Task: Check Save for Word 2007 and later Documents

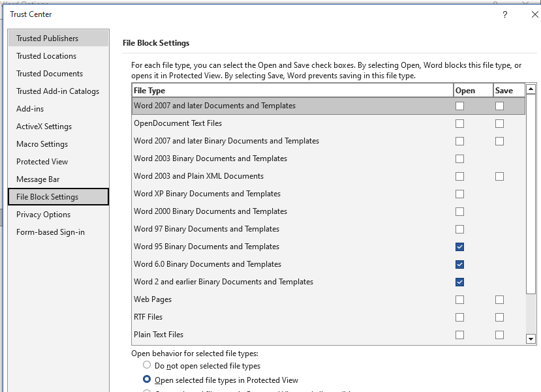Action: 499,106
